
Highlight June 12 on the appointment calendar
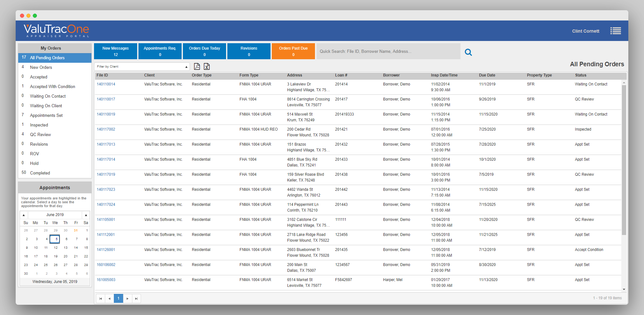(56, 247)
